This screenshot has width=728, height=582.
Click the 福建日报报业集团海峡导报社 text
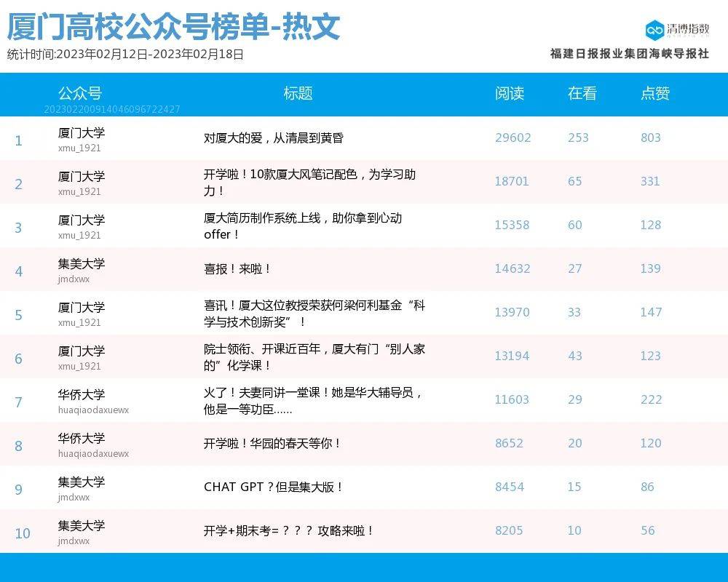point(629,54)
